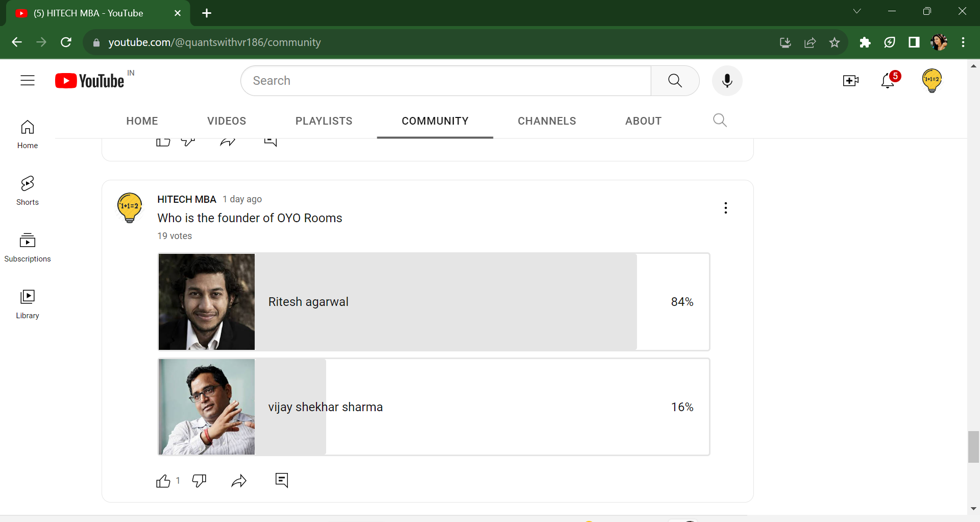Go to Home in the sidebar
The width and height of the screenshot is (980, 522).
pyautogui.click(x=28, y=134)
